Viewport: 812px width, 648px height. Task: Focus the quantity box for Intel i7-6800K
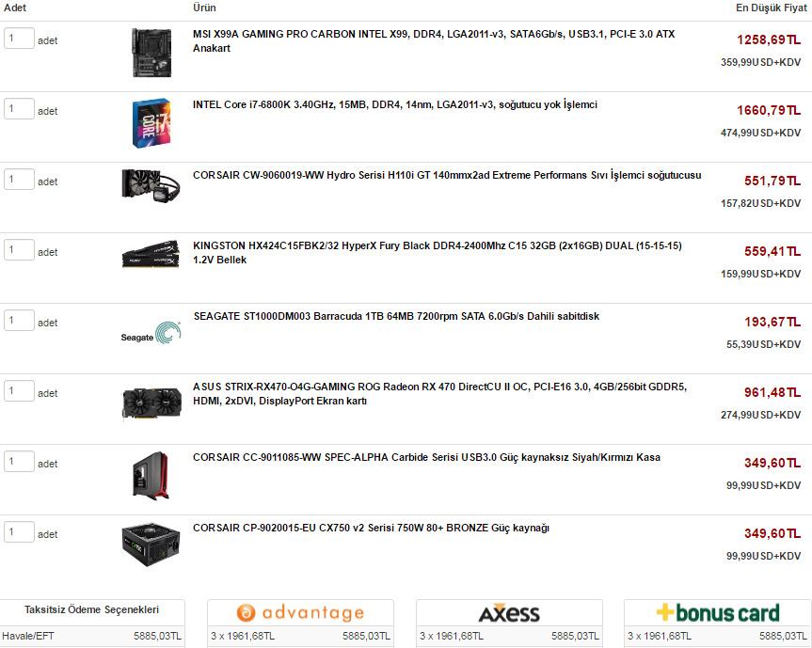click(x=19, y=109)
